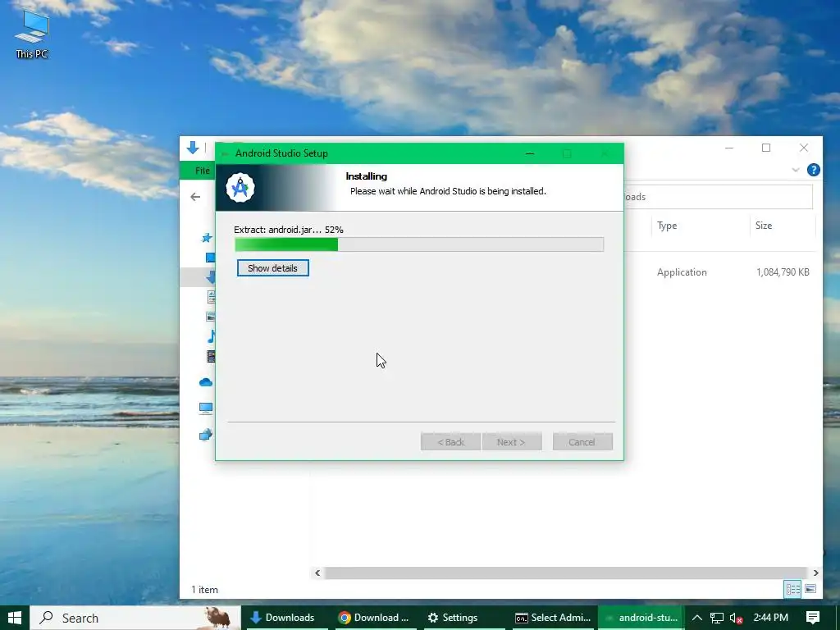Open network status tray icon
Viewport: 840px width, 630px height.
(x=717, y=618)
